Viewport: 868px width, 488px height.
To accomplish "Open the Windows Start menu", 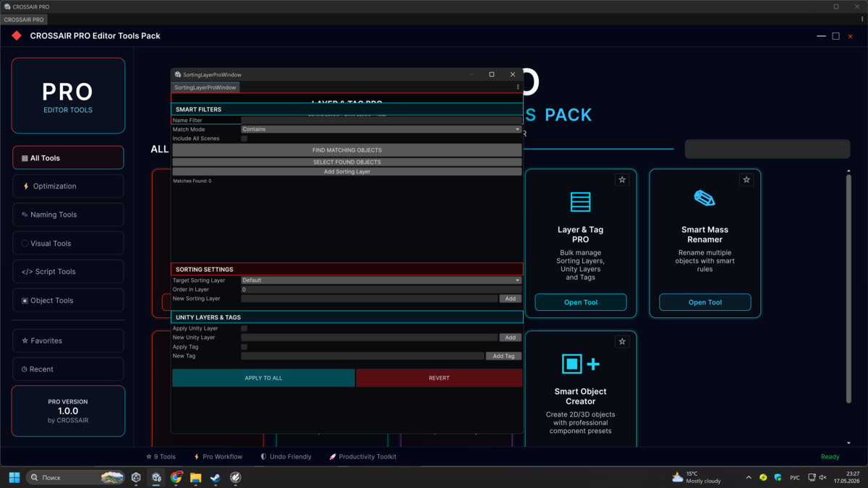I will (x=14, y=477).
